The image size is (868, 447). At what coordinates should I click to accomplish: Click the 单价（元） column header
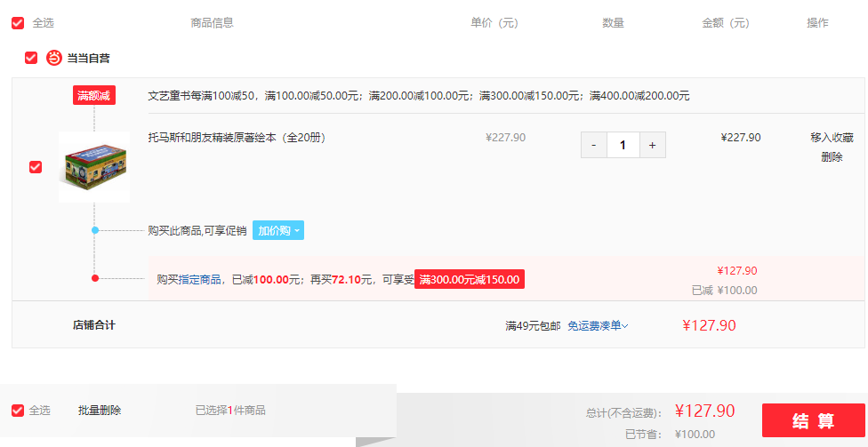(x=494, y=23)
